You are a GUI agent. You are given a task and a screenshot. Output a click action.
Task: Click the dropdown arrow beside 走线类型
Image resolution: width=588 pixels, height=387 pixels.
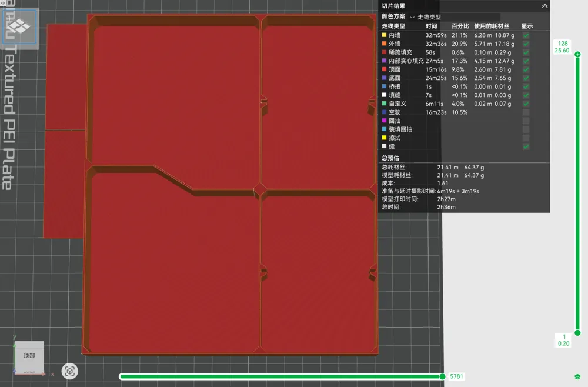(x=412, y=17)
